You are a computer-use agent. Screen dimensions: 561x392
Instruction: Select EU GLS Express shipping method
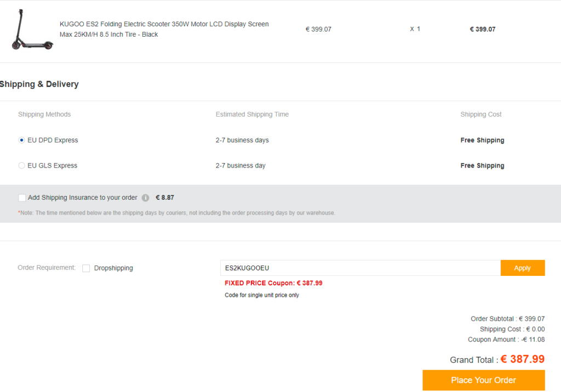[21, 165]
